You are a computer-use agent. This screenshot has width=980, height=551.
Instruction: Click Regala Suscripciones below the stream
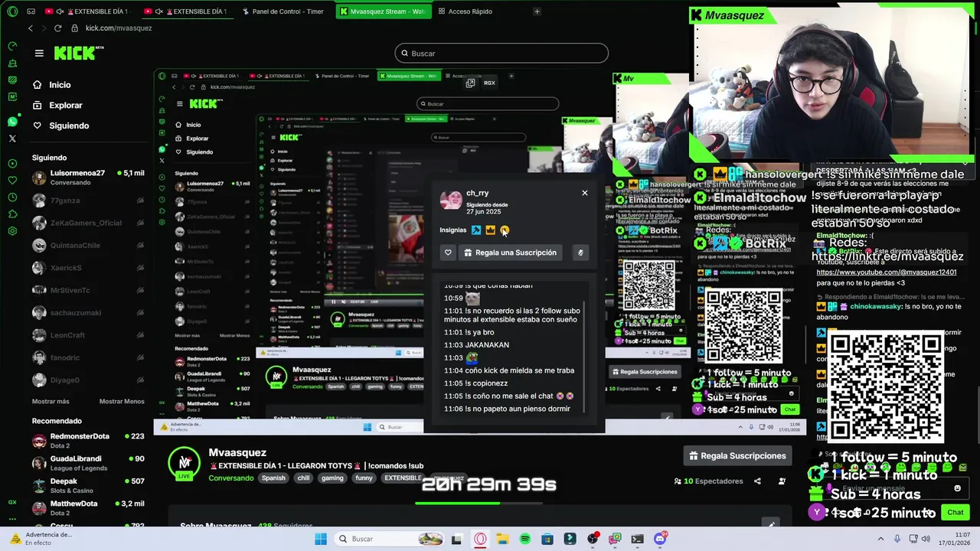(x=737, y=456)
